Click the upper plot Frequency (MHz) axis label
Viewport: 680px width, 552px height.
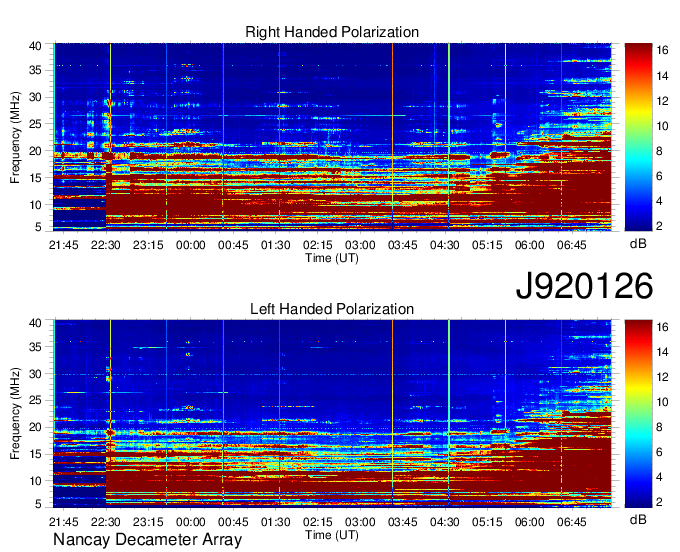point(15,137)
